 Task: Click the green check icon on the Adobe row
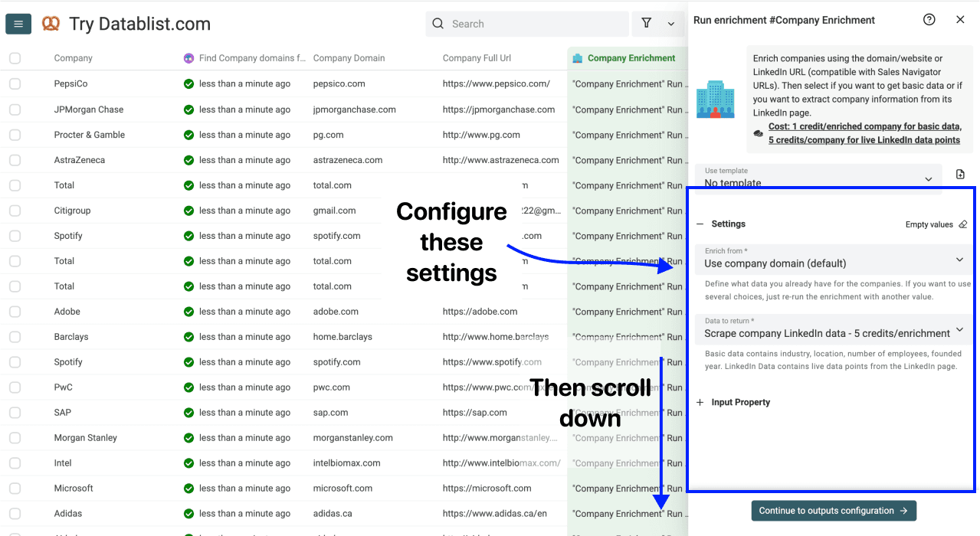(x=189, y=311)
